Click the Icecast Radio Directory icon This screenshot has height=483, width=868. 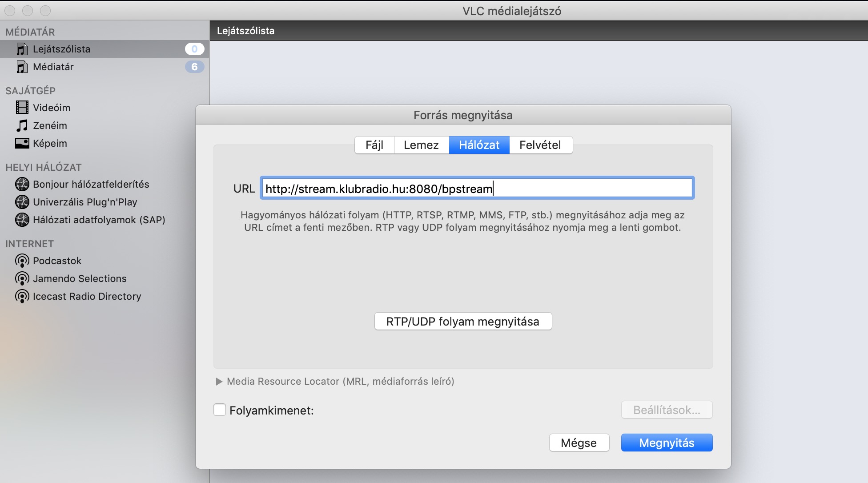(x=22, y=296)
